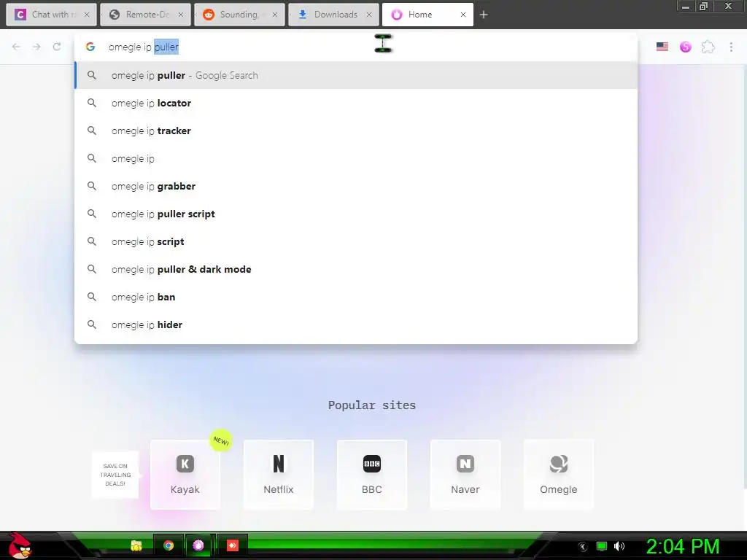Open the Sounding Reddit tab
This screenshot has width=747, height=560.
click(x=239, y=15)
